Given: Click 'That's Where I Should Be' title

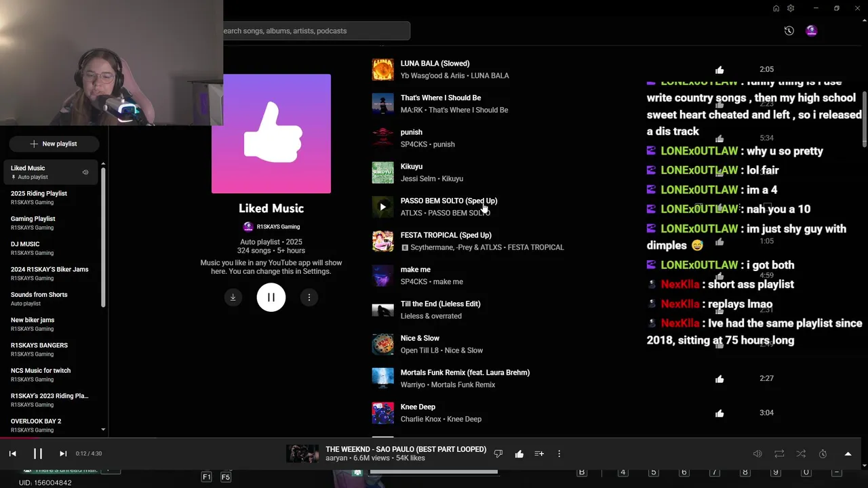Looking at the screenshot, I should [441, 98].
